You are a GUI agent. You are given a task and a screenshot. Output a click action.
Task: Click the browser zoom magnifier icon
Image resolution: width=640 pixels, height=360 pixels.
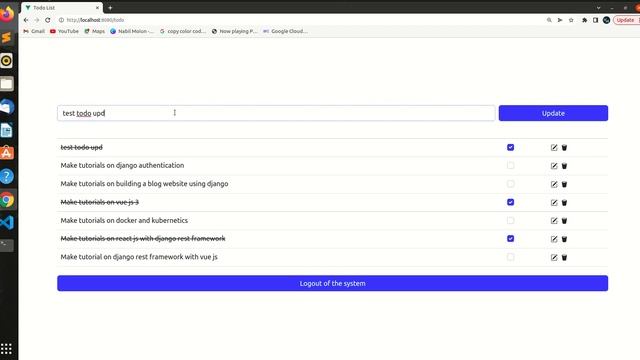tap(549, 20)
